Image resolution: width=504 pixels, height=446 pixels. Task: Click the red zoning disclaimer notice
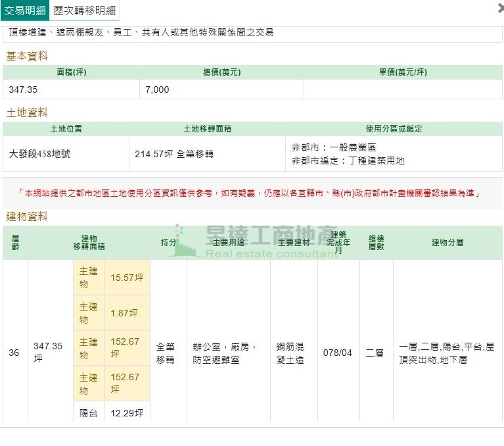(x=252, y=193)
